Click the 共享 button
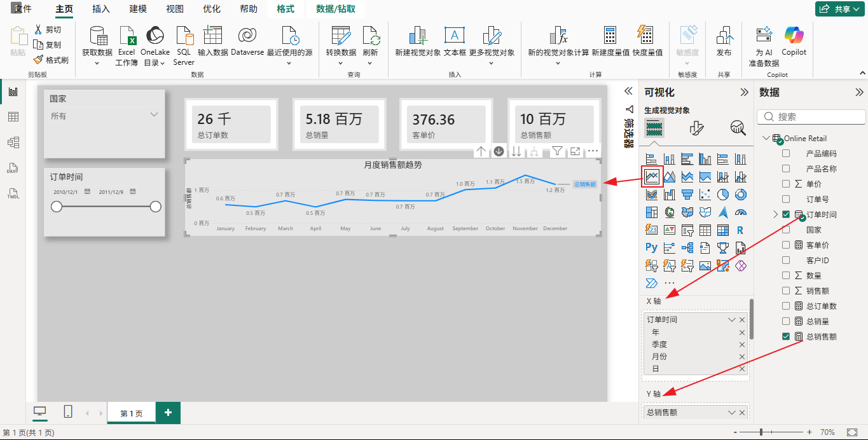This screenshot has width=868, height=440. click(839, 9)
